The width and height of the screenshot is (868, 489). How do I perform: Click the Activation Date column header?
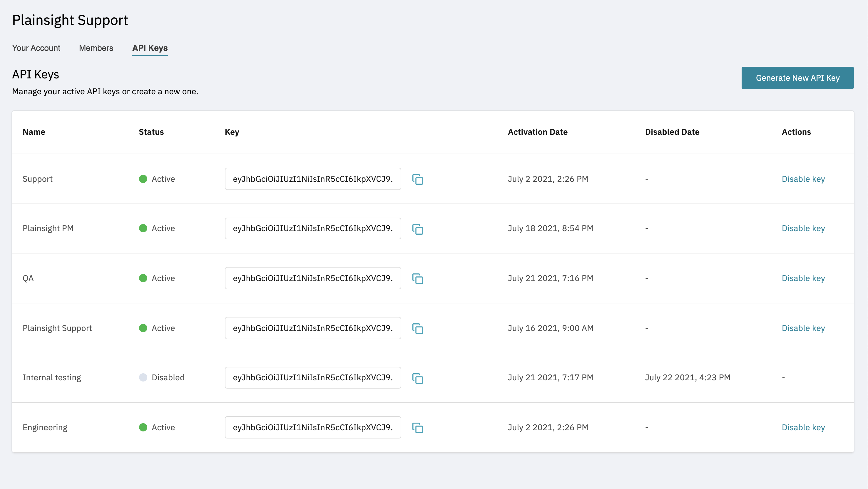point(538,132)
